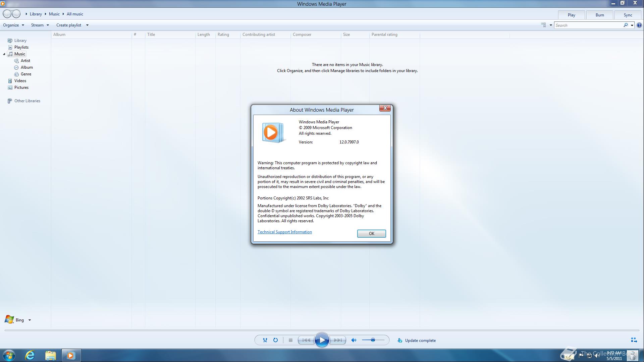Open Windows Explorer from taskbar

(x=51, y=355)
